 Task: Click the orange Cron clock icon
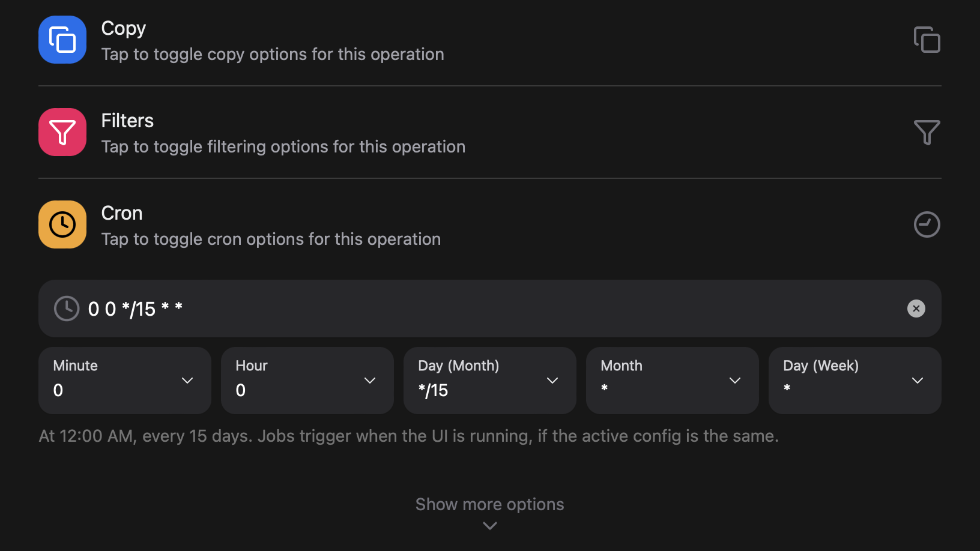tap(62, 224)
